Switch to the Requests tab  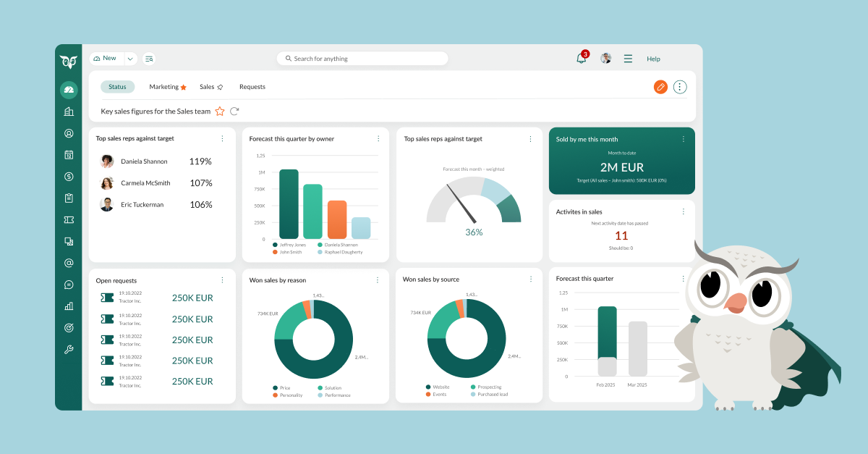[x=252, y=86]
